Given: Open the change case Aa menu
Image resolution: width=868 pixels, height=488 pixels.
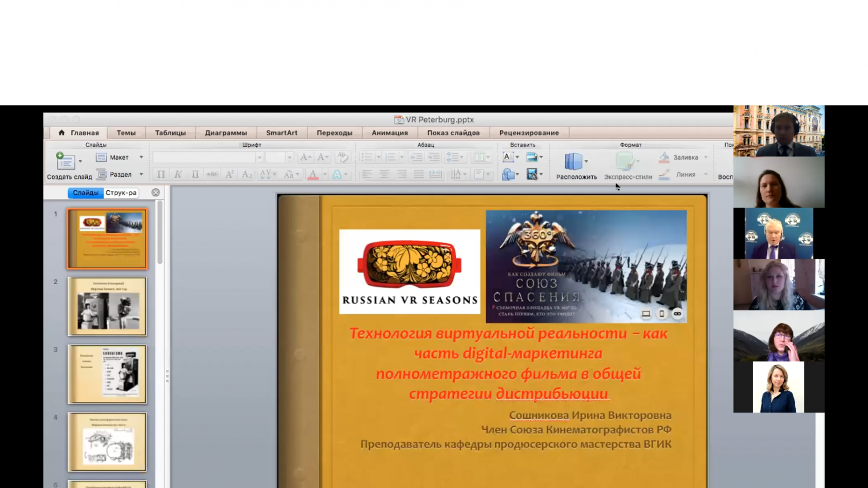Looking at the screenshot, I should [291, 174].
